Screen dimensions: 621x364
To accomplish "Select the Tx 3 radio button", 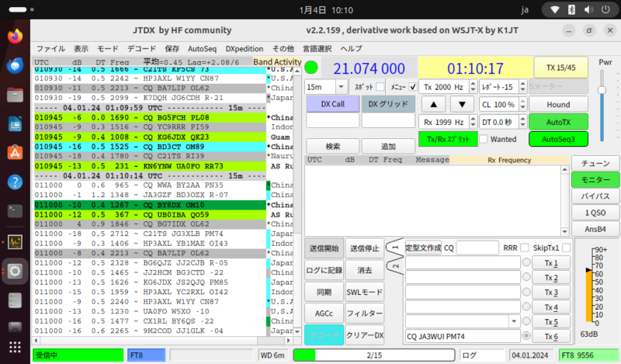I will (526, 292).
